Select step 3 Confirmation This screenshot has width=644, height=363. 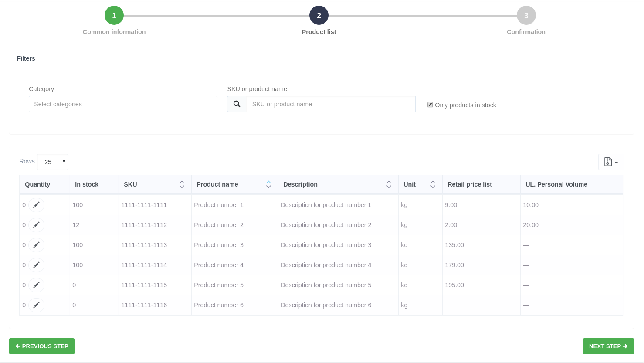[x=526, y=16]
